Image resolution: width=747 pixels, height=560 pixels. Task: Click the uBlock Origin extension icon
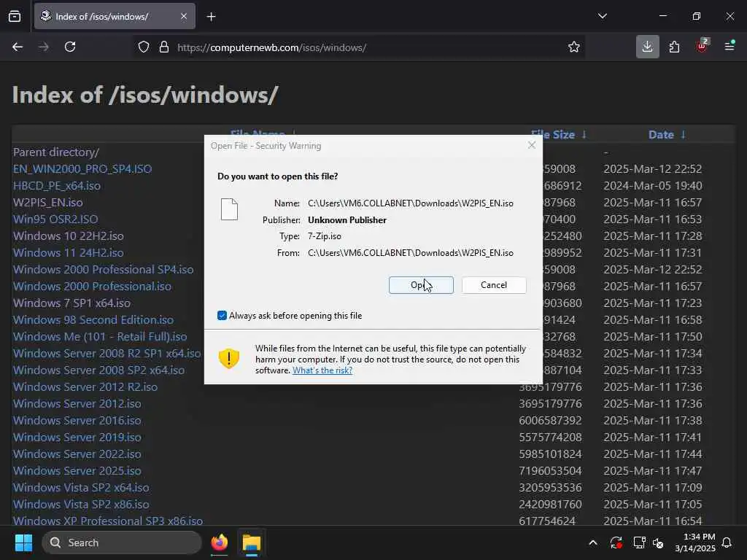(x=703, y=46)
